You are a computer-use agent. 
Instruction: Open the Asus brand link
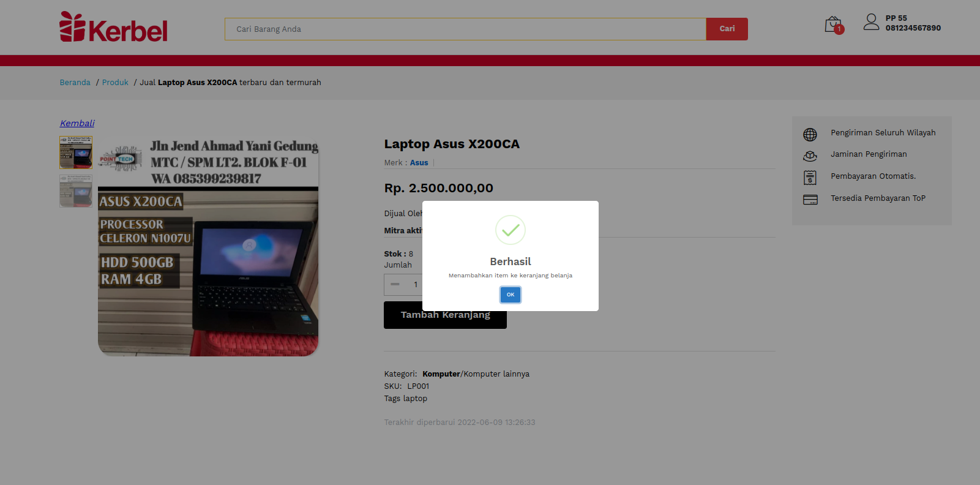click(x=419, y=163)
